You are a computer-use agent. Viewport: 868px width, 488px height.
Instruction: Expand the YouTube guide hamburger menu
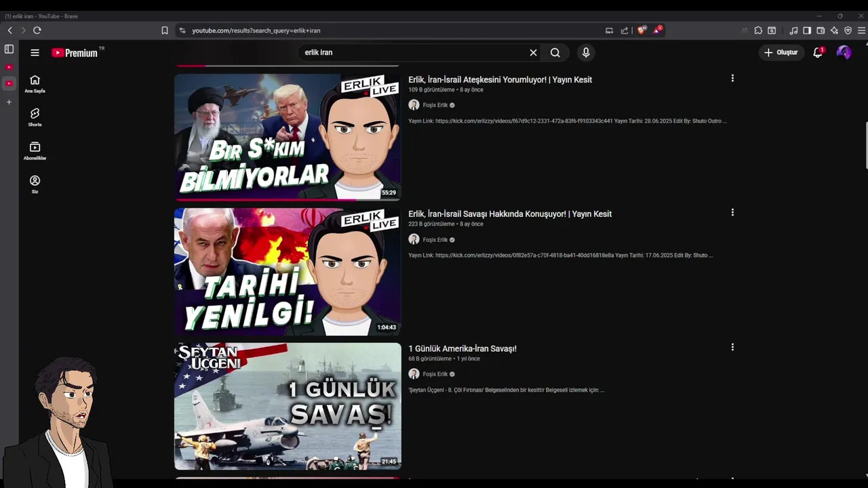[35, 52]
